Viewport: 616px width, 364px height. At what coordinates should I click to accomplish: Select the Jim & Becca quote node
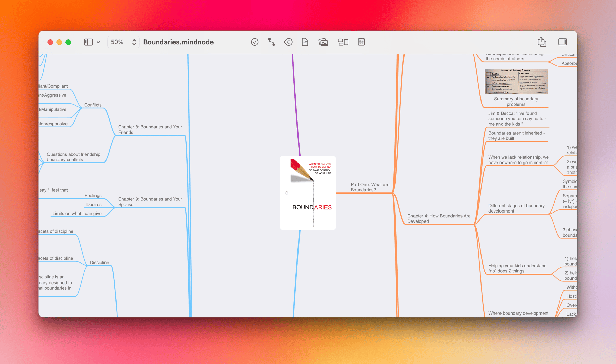517,119
